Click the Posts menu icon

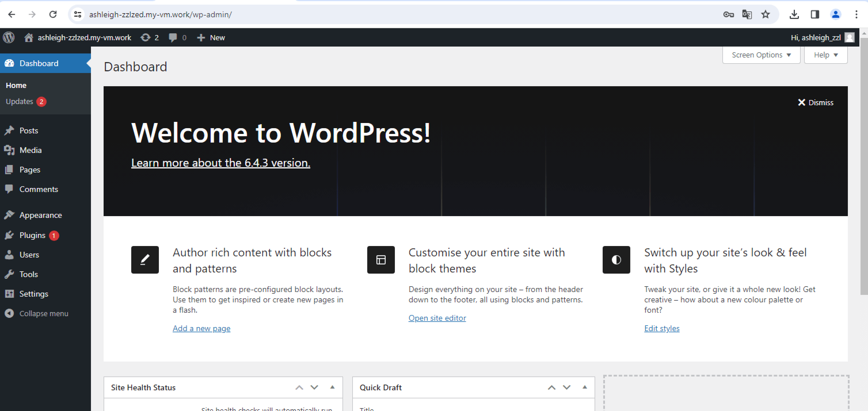(11, 130)
